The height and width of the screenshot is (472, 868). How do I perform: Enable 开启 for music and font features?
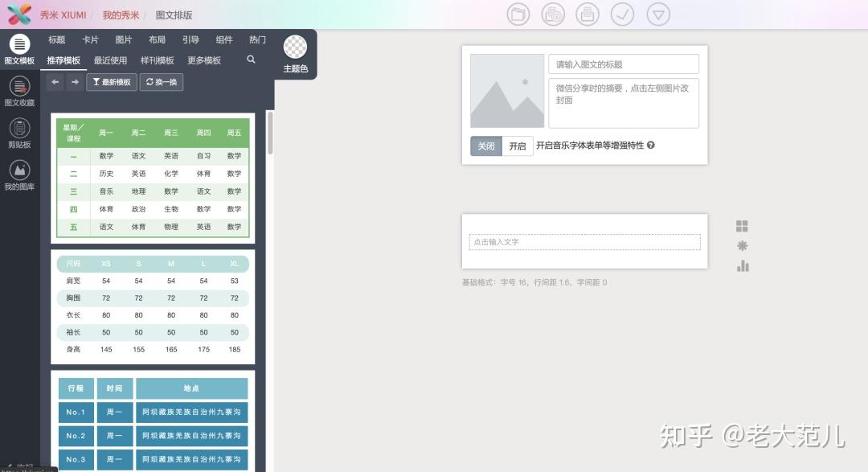[517, 146]
